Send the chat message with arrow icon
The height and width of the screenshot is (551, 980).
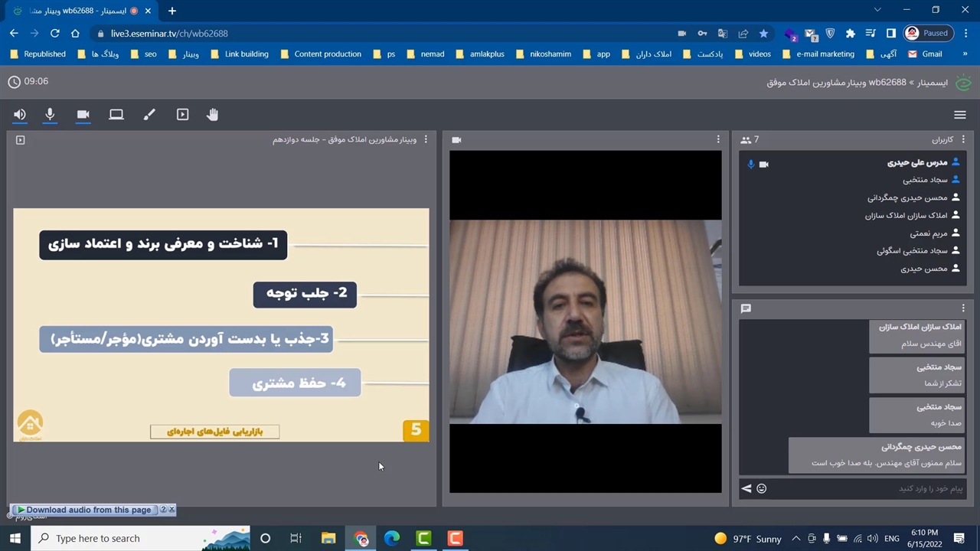(x=746, y=488)
